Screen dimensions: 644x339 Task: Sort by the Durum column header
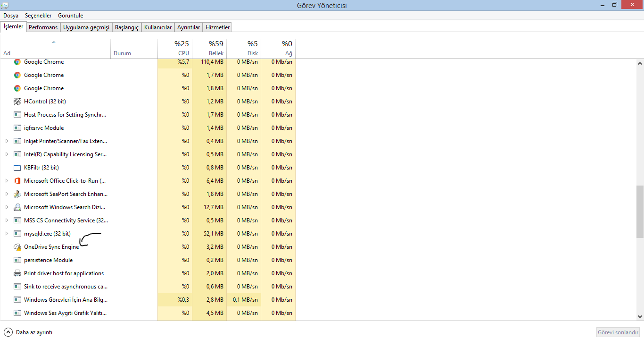coord(134,48)
